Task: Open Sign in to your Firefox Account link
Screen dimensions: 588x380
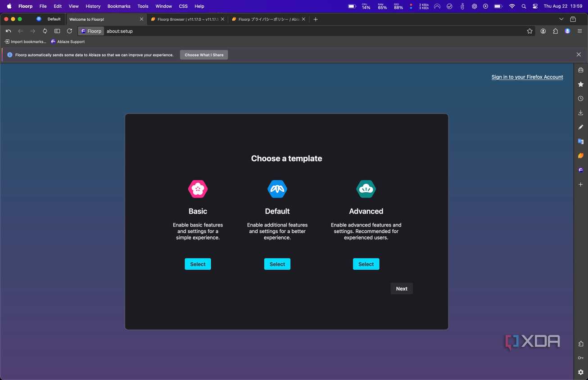Action: 527,77
